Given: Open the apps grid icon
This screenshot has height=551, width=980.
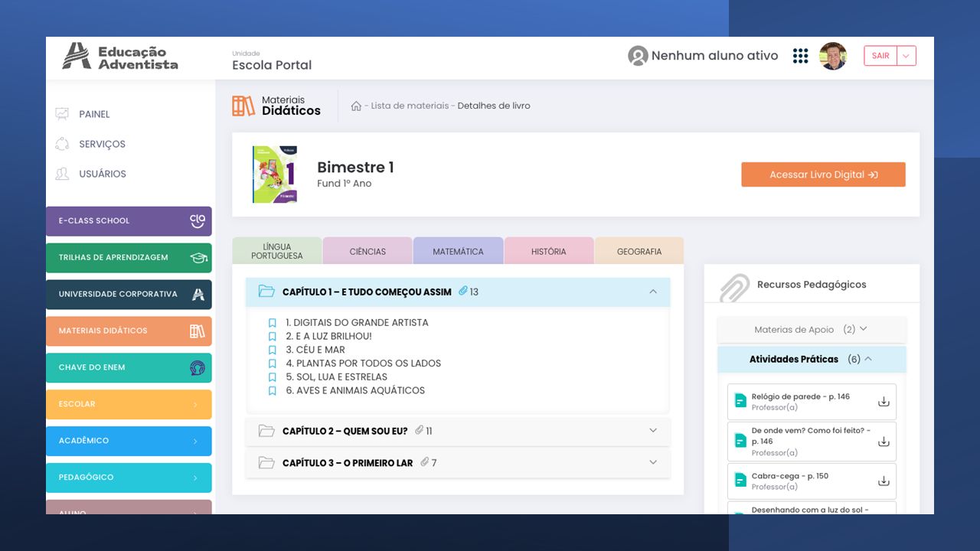Looking at the screenshot, I should pos(800,56).
